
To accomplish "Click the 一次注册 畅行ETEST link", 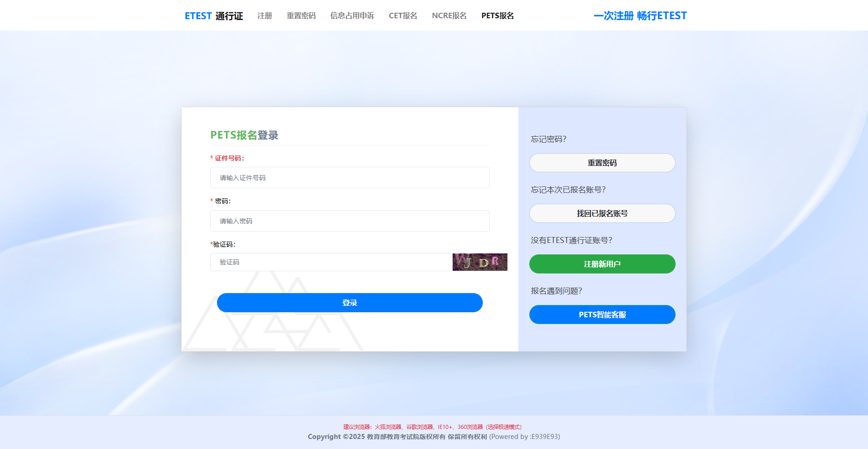I will 640,15.
